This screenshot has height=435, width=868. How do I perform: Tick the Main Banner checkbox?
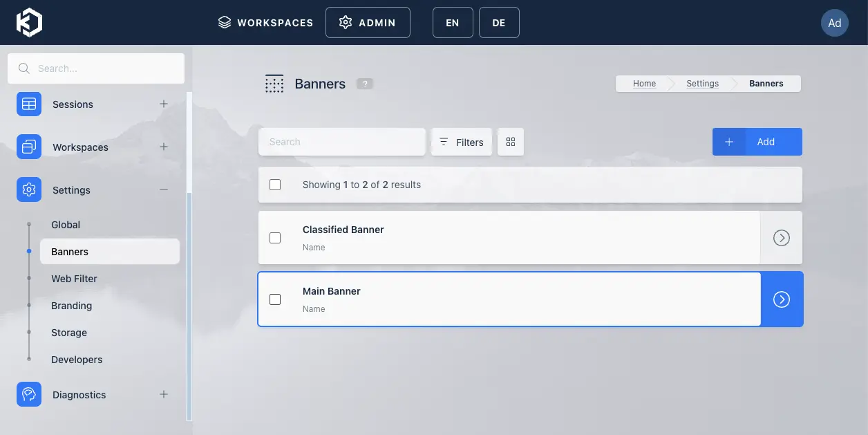(x=275, y=299)
